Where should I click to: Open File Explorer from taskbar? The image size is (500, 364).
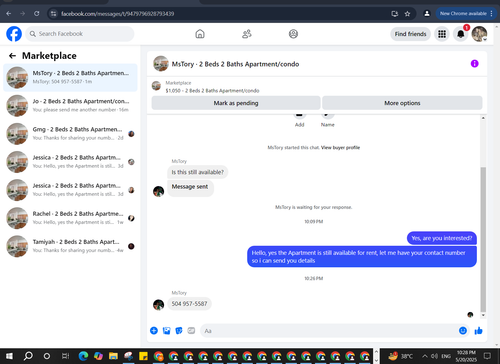coord(113,356)
